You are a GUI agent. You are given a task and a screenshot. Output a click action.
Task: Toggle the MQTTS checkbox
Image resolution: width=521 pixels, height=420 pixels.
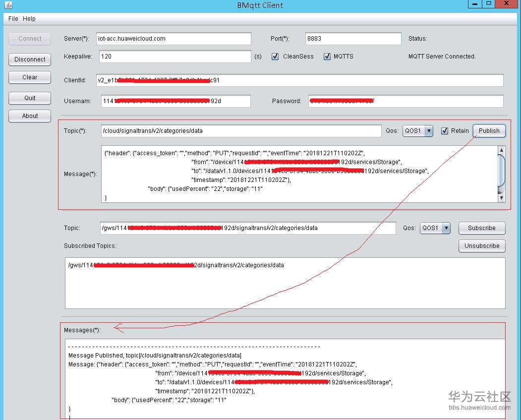coord(327,57)
